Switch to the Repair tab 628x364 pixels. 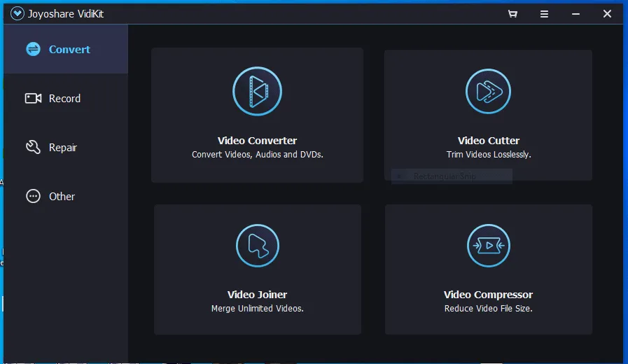click(x=63, y=148)
